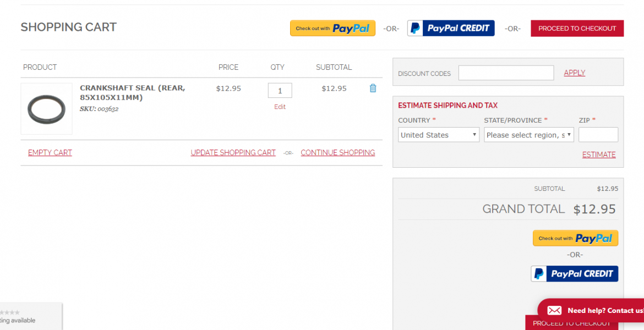Click the PayPal checkout button below Grand Total

tap(575, 238)
